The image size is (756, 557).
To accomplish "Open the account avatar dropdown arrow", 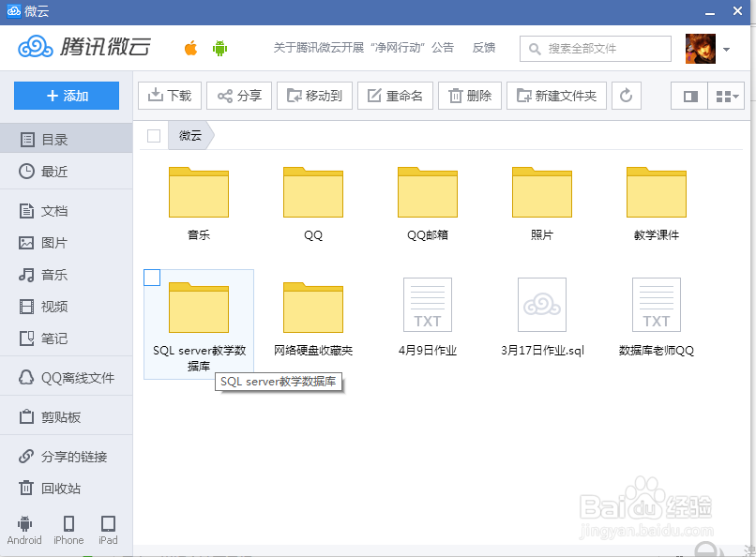I will (x=726, y=49).
